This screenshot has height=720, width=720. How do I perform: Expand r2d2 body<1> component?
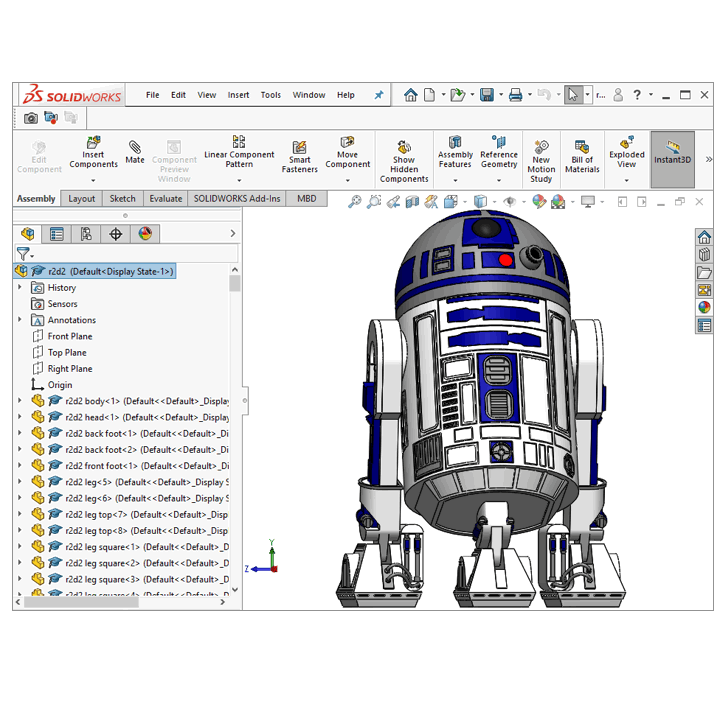pyautogui.click(x=20, y=401)
